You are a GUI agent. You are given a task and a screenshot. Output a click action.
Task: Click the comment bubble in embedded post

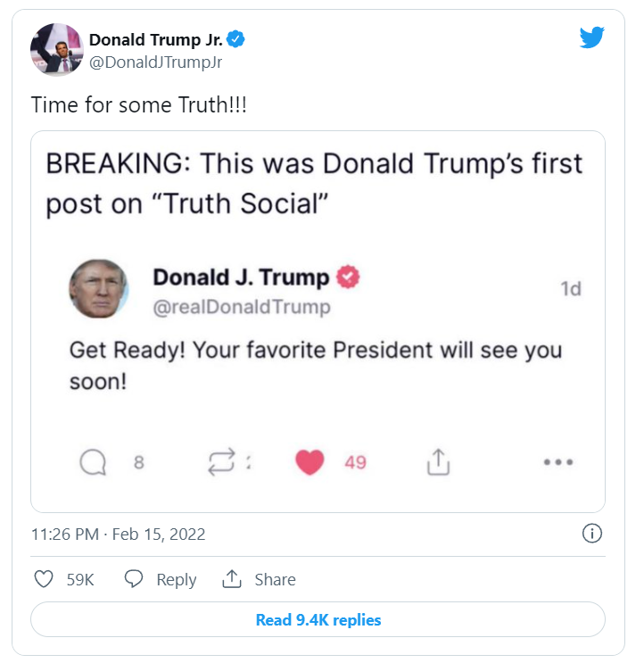pyautogui.click(x=93, y=462)
